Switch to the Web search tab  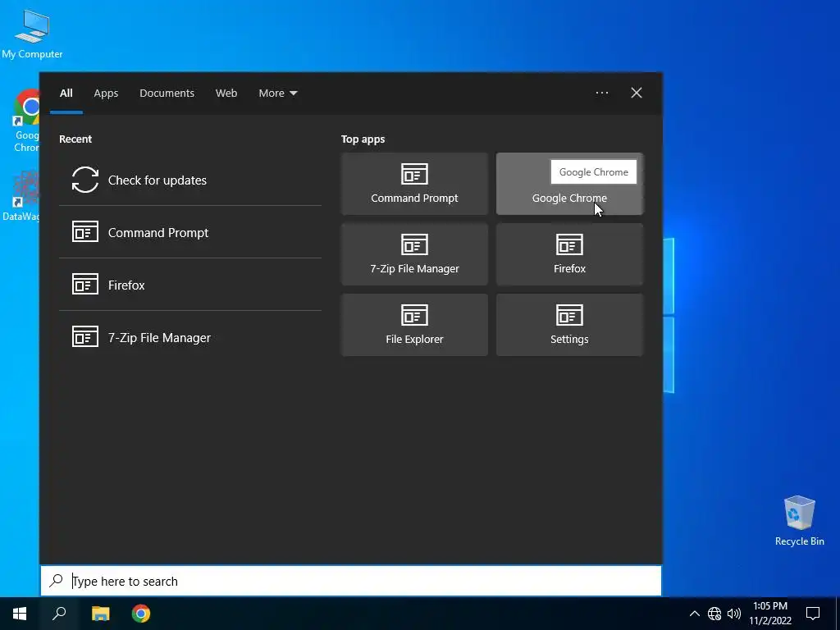[x=226, y=94]
